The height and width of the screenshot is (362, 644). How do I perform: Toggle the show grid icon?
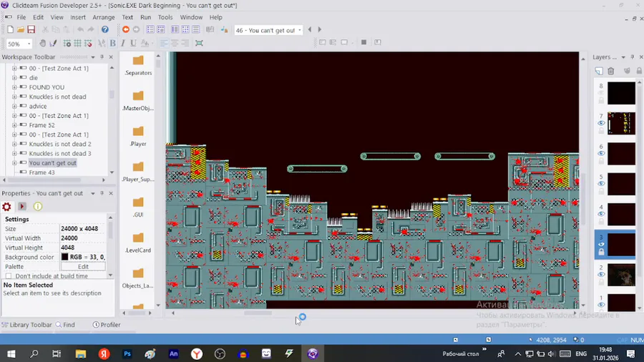coord(77,43)
